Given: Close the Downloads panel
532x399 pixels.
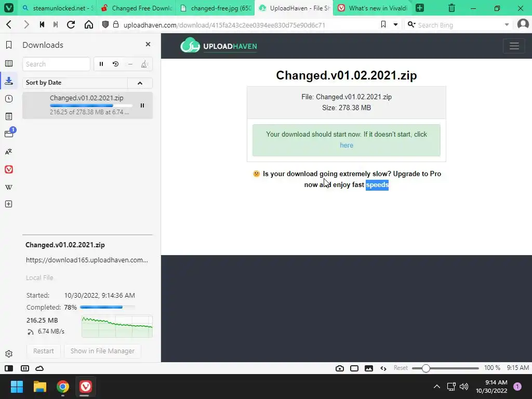Looking at the screenshot, I should 148,44.
